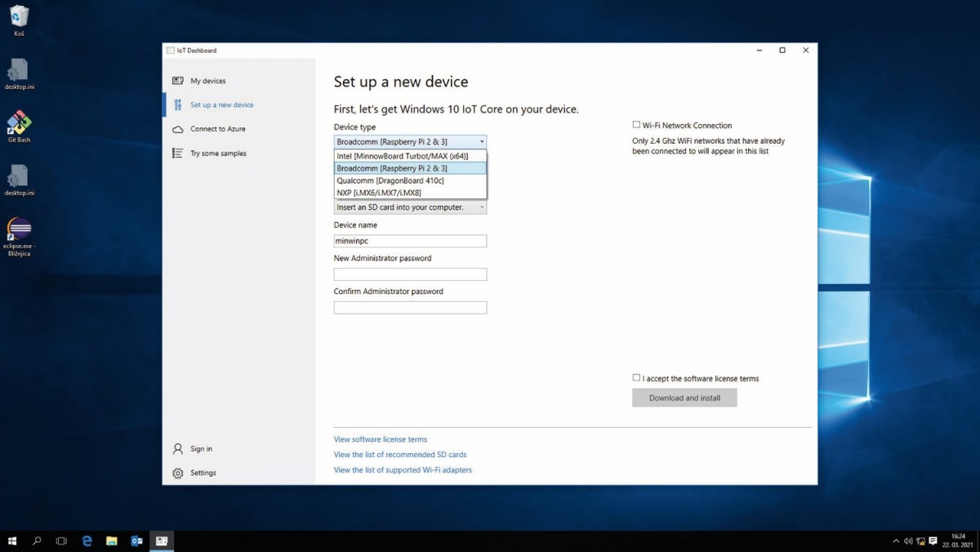Open Connect to Azure section
Viewport: 980px width, 552px height.
217,129
